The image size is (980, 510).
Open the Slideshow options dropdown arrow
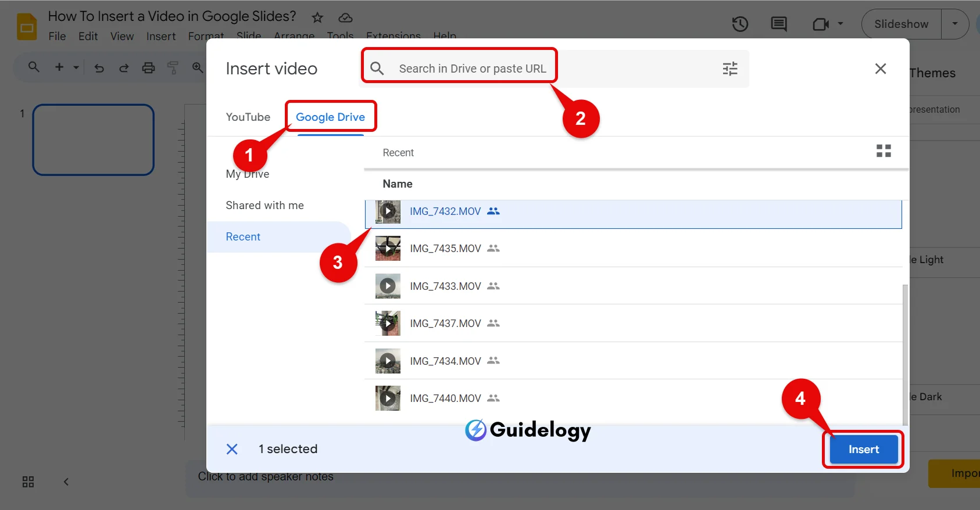coord(955,24)
